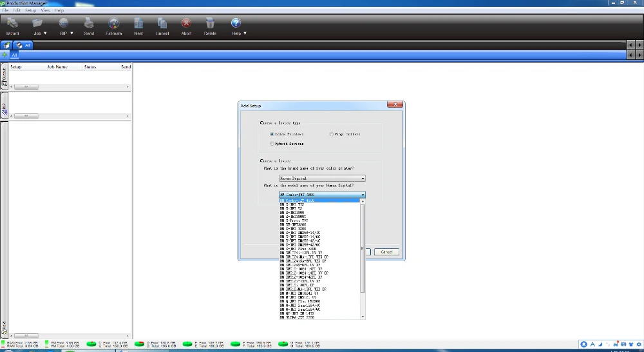Viewport: 644px width, 352px height.
Task: Select the highlighted first model list item
Action: click(x=319, y=200)
